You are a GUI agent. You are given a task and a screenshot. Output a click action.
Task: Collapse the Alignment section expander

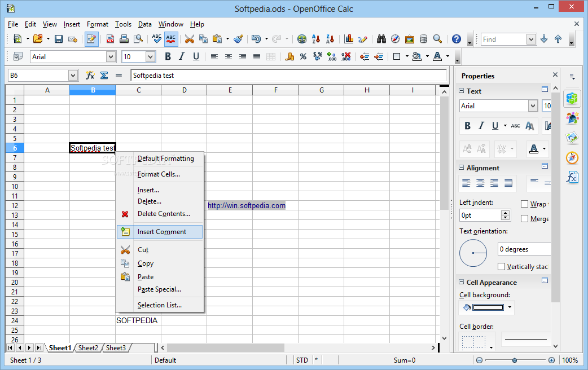click(x=461, y=168)
